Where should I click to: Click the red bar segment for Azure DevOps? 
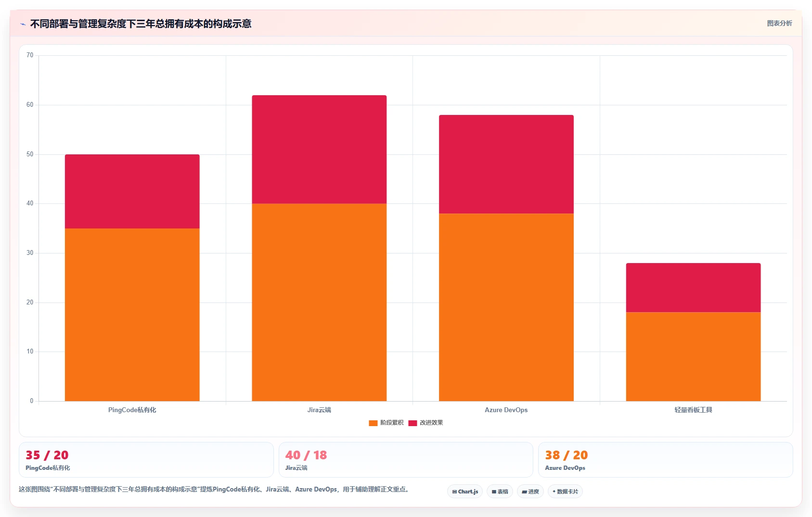point(506,164)
